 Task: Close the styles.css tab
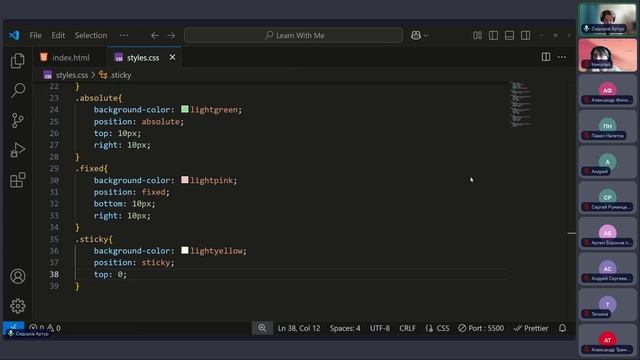172,57
